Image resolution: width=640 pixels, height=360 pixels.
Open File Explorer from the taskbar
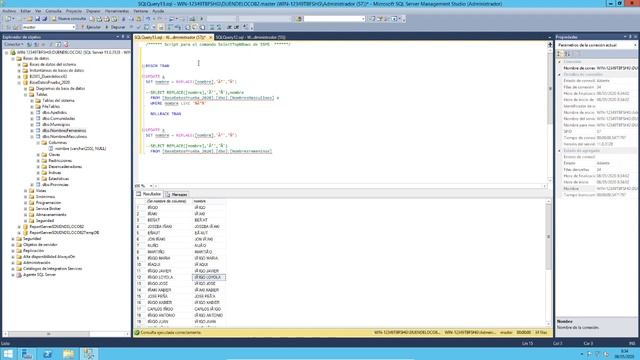click(x=69, y=354)
